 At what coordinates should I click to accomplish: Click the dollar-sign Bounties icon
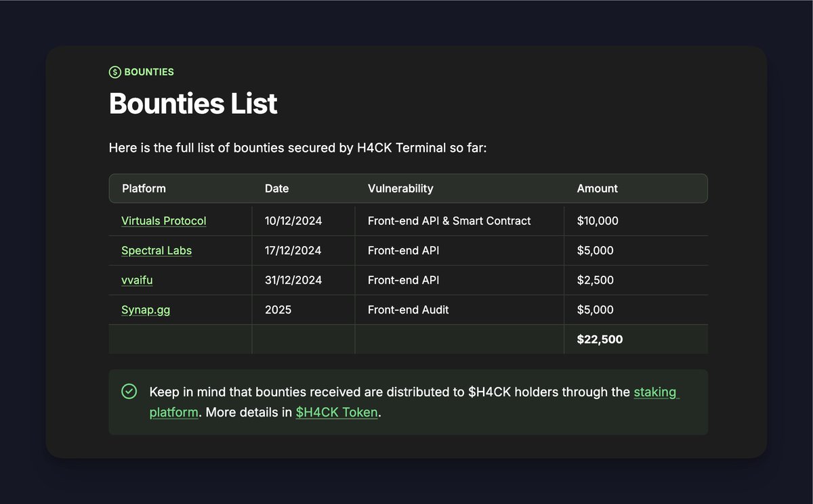(x=115, y=72)
